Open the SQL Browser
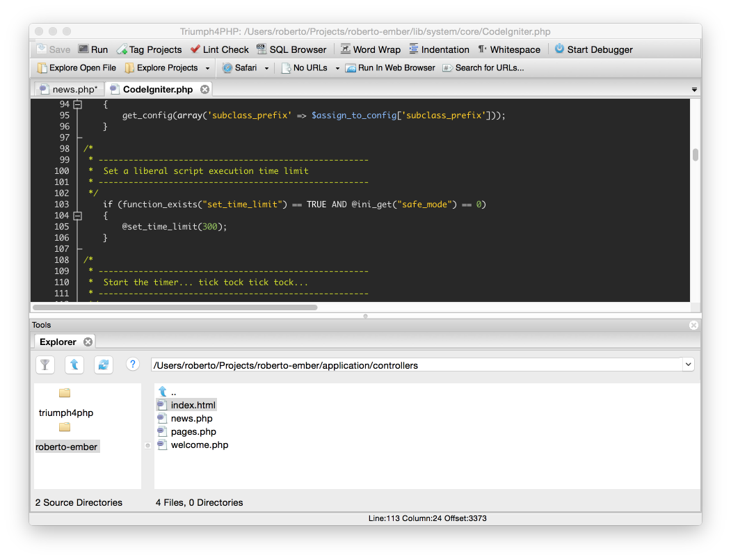This screenshot has height=560, width=731. pos(292,49)
